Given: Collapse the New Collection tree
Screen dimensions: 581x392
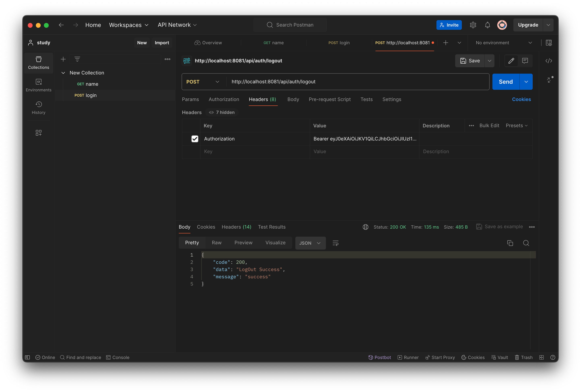Looking at the screenshot, I should tap(63, 73).
